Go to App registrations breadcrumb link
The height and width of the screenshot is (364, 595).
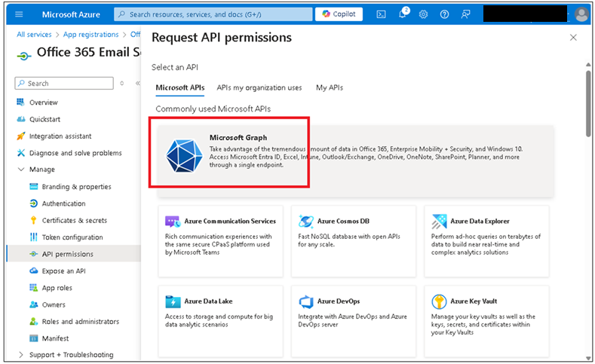pos(90,35)
